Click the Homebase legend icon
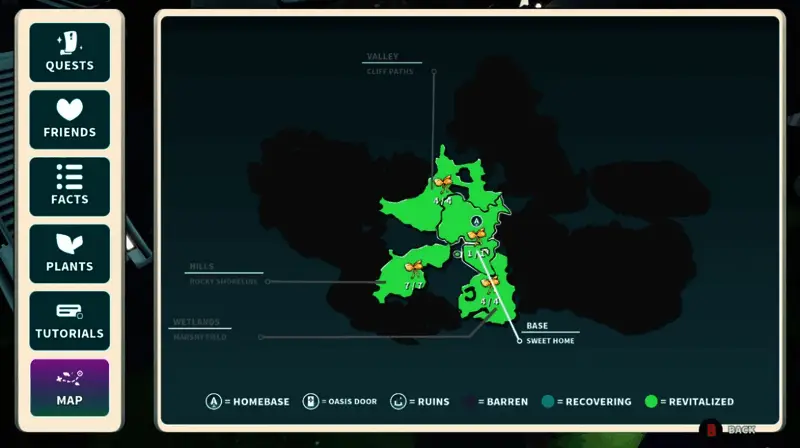800x448 pixels. pyautogui.click(x=213, y=402)
